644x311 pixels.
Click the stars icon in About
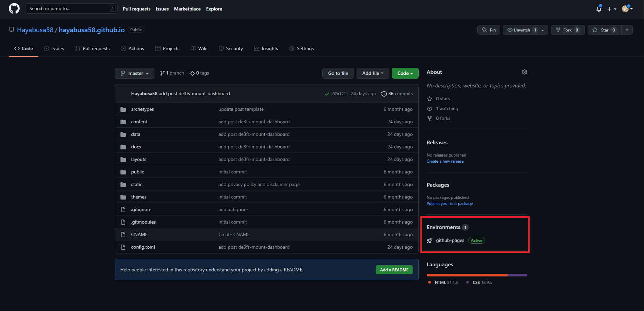[430, 99]
